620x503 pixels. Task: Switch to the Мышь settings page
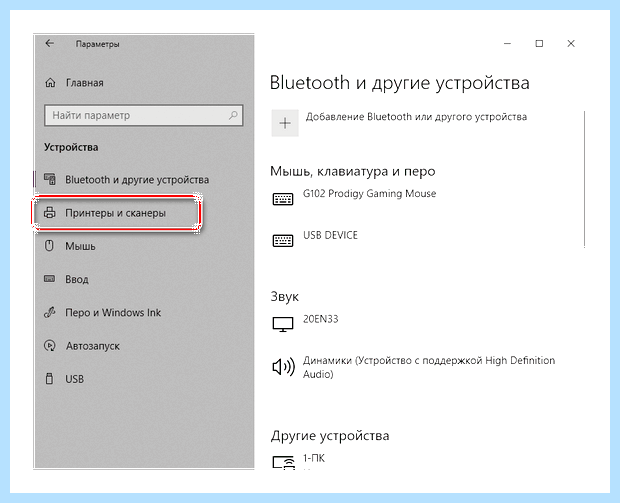tap(80, 246)
